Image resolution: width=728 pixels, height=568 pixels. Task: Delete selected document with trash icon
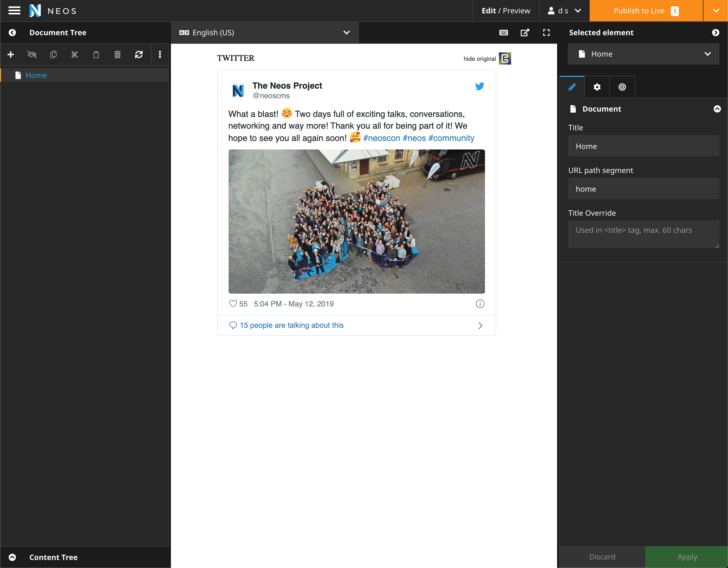[x=117, y=54]
